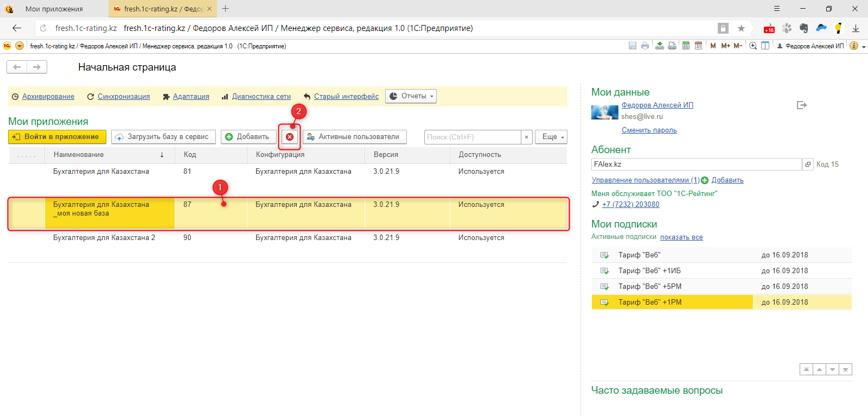This screenshot has height=416, width=868.
Task: Open the FAlex.kz subscriber field button
Action: [x=808, y=164]
